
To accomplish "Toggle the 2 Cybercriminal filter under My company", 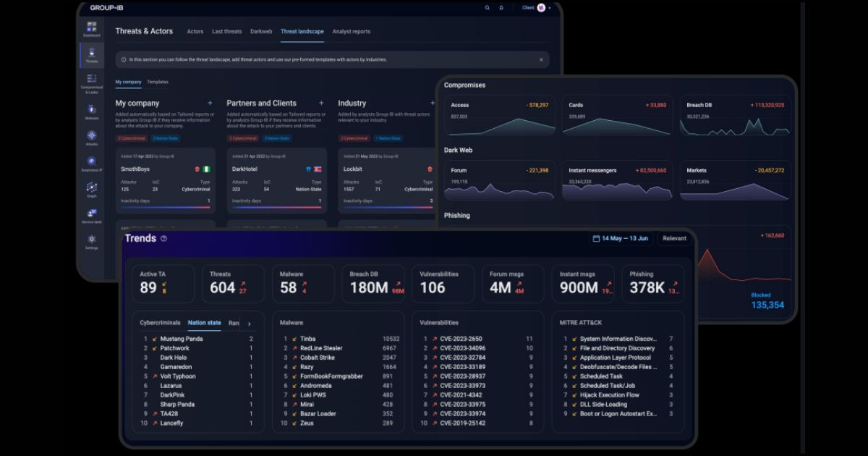I will coord(131,138).
